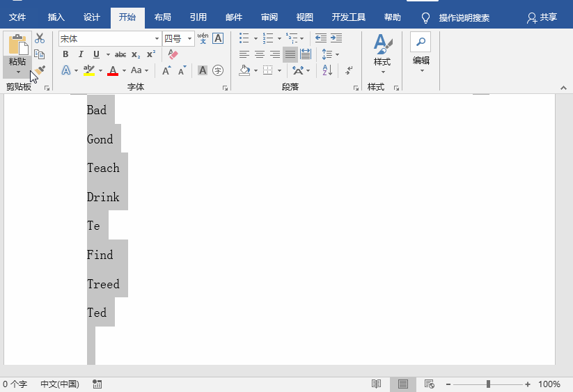Click the 操作说明搜索 search field
The height and width of the screenshot is (392, 573).
coord(464,17)
